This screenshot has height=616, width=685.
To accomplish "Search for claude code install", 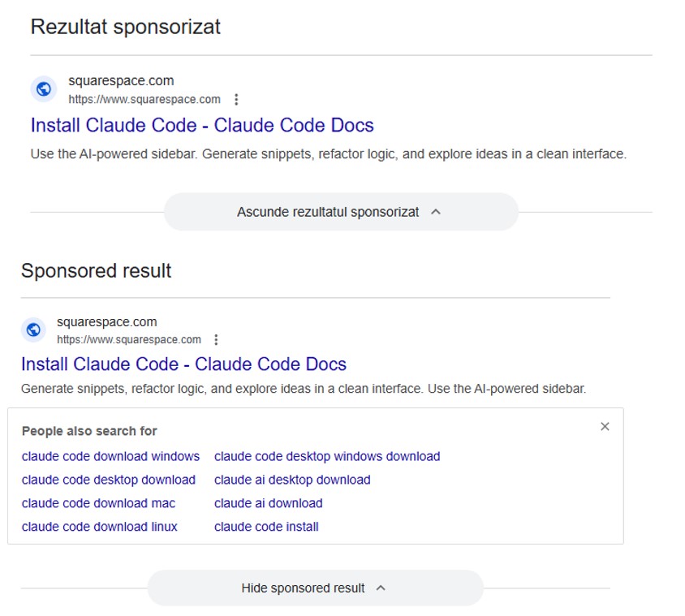I will (x=266, y=526).
